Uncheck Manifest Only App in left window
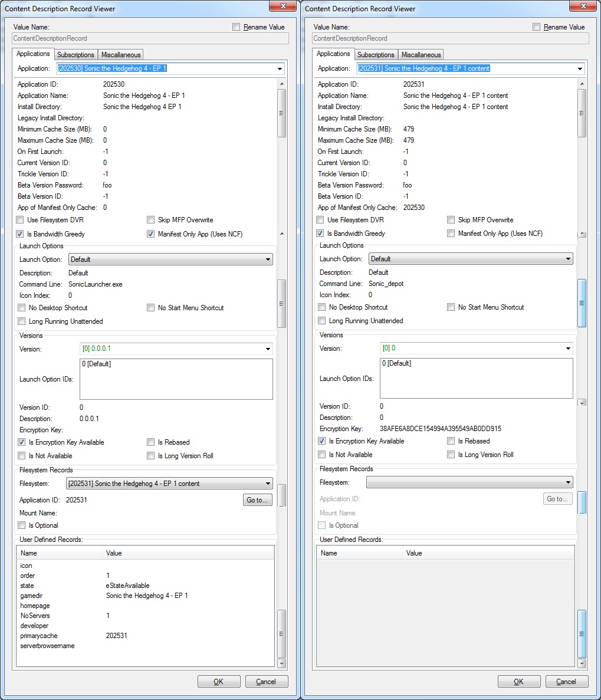Image resolution: width=601 pixels, height=700 pixels. 151,234
